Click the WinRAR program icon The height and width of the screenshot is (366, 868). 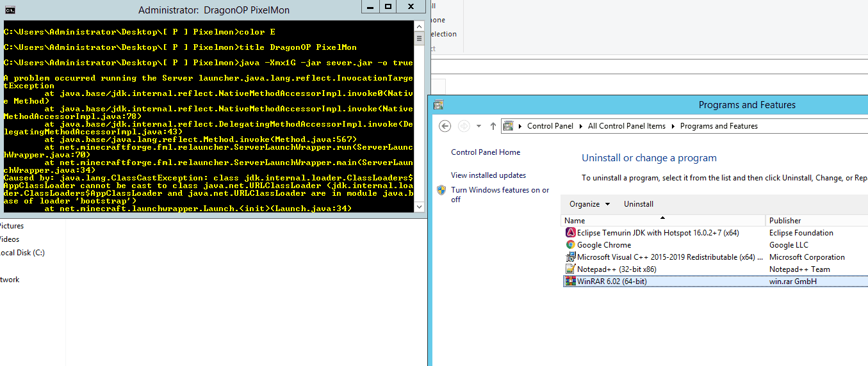(x=571, y=282)
